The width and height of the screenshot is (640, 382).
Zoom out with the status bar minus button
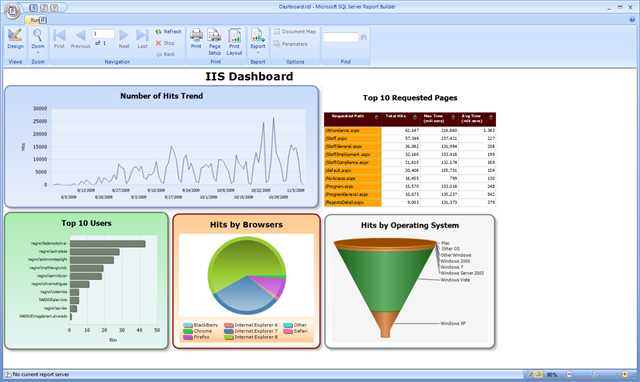[569, 374]
